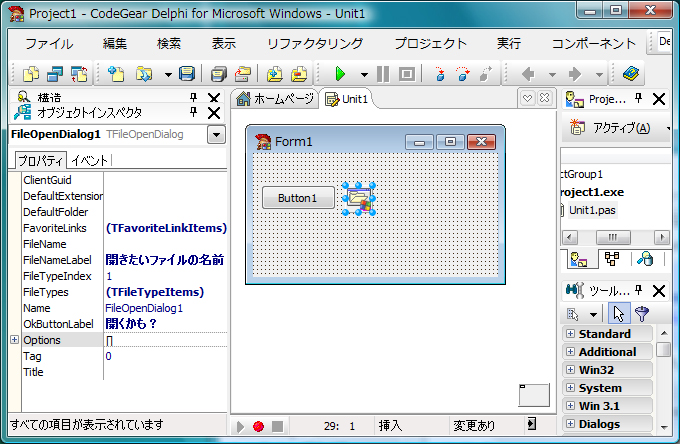This screenshot has height=444, width=680.
Task: Open the リファクタリング menu
Action: coord(315,43)
